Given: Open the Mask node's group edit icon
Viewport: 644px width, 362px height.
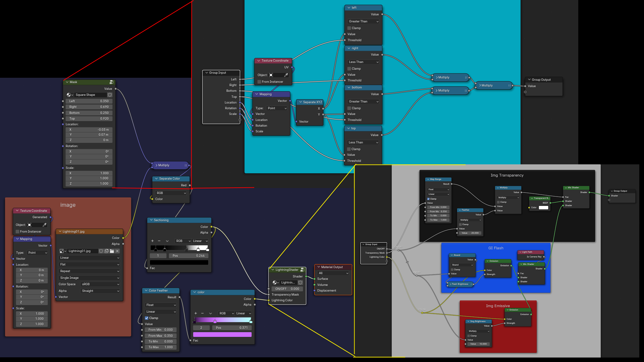Looking at the screenshot, I should click(111, 82).
